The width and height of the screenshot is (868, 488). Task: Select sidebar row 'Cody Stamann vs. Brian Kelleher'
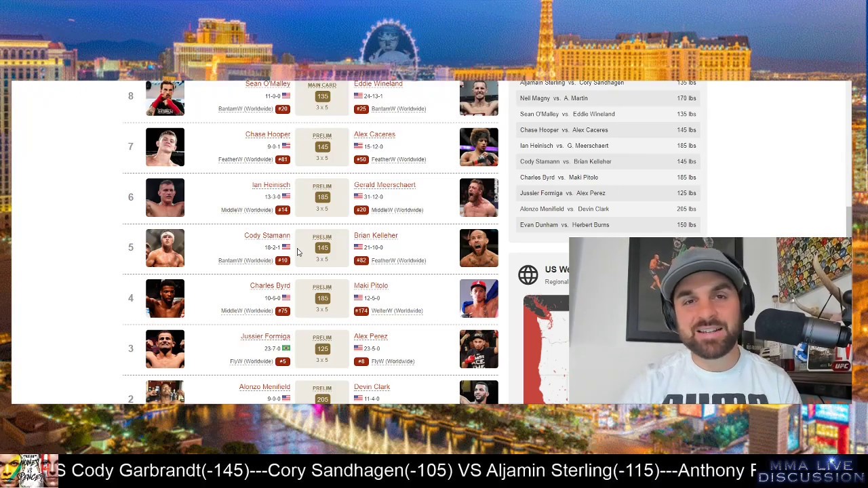pyautogui.click(x=608, y=161)
